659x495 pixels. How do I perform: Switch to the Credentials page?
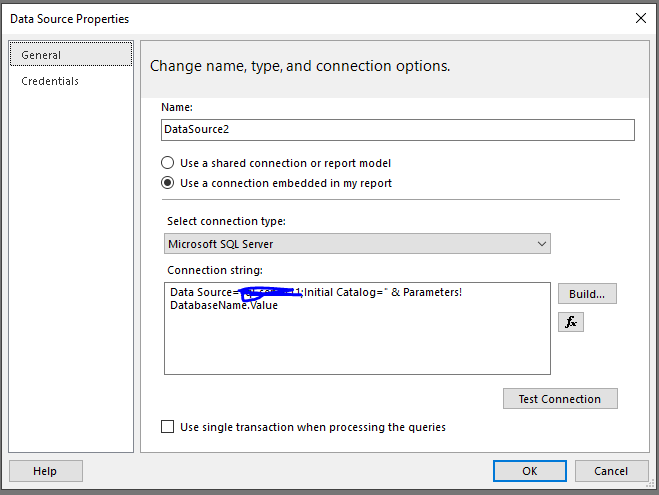pyautogui.click(x=50, y=81)
